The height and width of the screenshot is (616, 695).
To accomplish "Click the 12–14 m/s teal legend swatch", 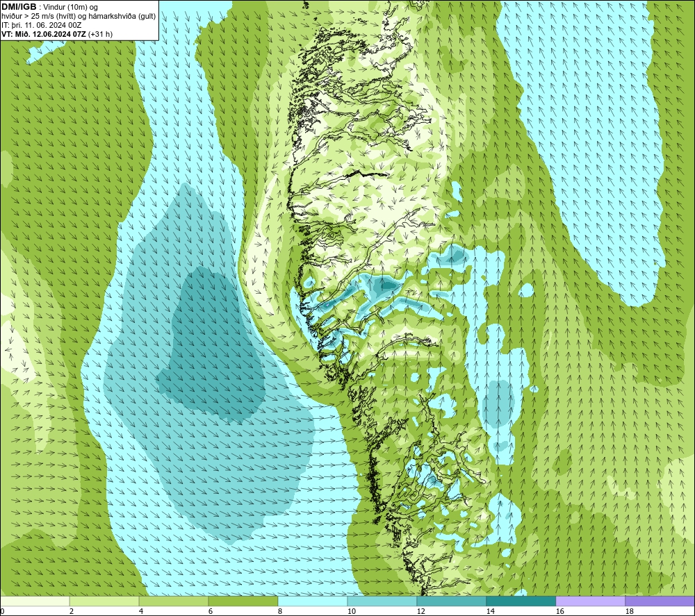I will 451,601.
